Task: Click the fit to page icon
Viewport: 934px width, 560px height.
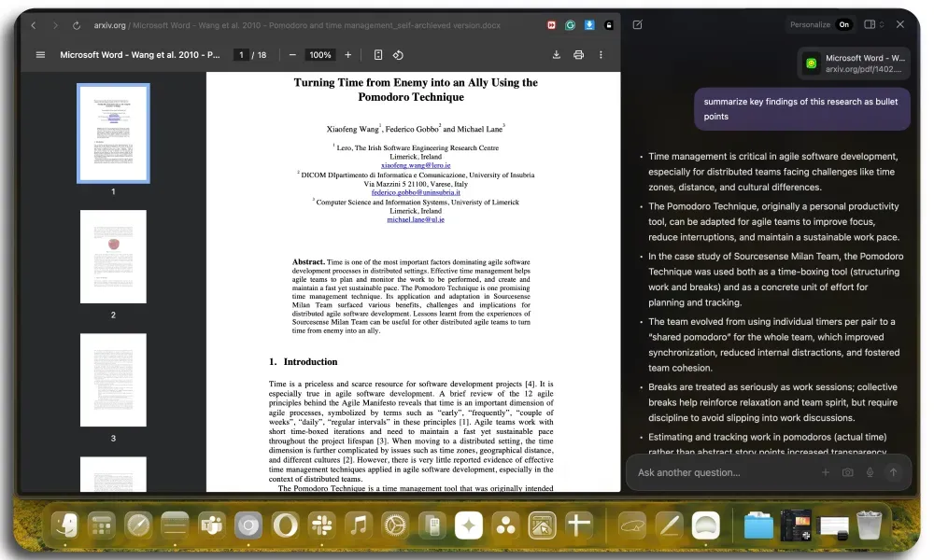Action: pyautogui.click(x=378, y=55)
